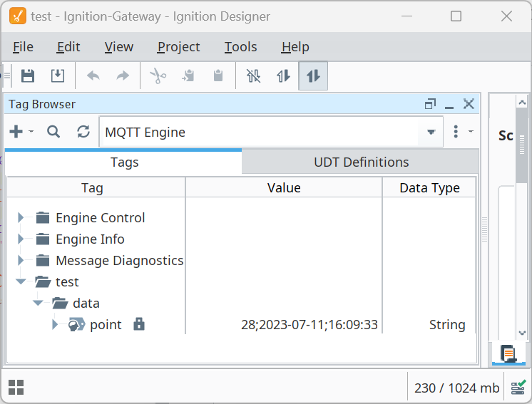Click the search tags magnifier icon
This screenshot has height=404, width=532.
click(x=53, y=132)
